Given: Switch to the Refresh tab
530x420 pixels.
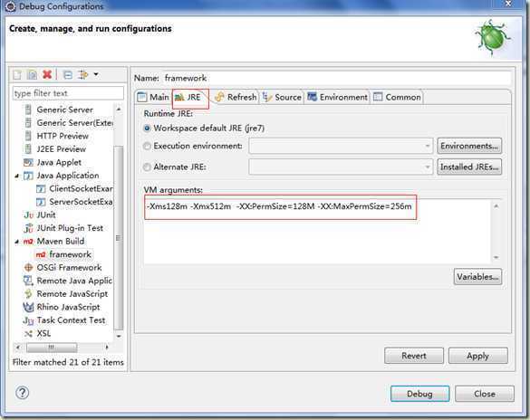Looking at the screenshot, I should click(236, 97).
